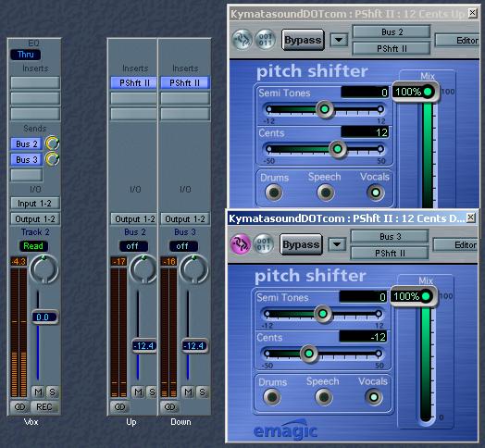Open off automation mode on Down channel
This screenshot has height=448, width=485.
point(183,246)
